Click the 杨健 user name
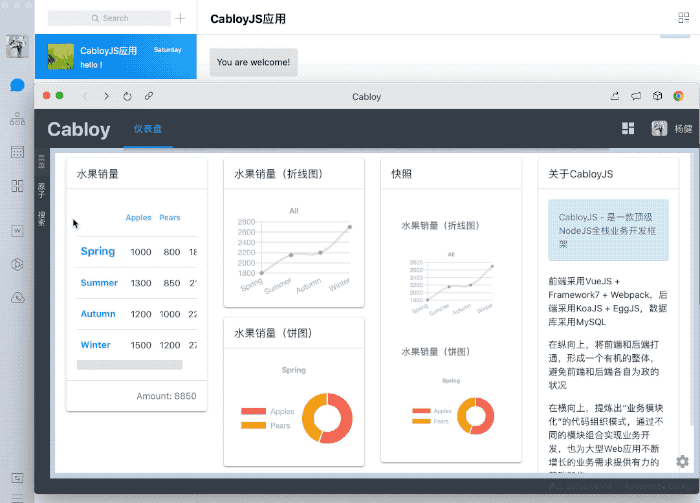Image resolution: width=700 pixels, height=503 pixels. pos(683,129)
